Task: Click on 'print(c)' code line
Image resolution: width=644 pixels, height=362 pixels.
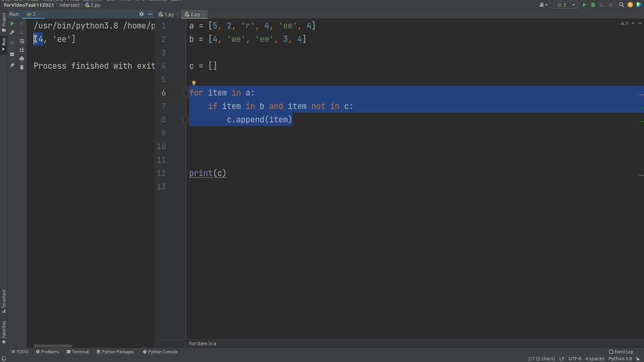Action: point(208,173)
